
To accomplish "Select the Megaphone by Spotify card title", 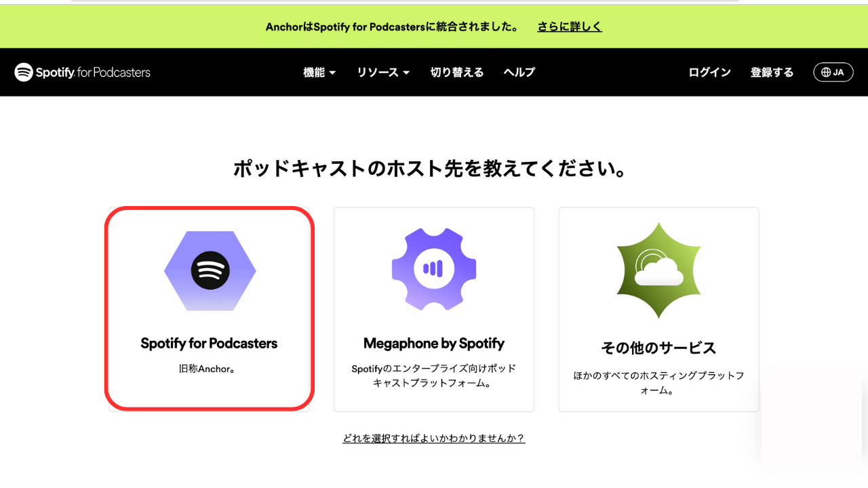I will point(434,343).
